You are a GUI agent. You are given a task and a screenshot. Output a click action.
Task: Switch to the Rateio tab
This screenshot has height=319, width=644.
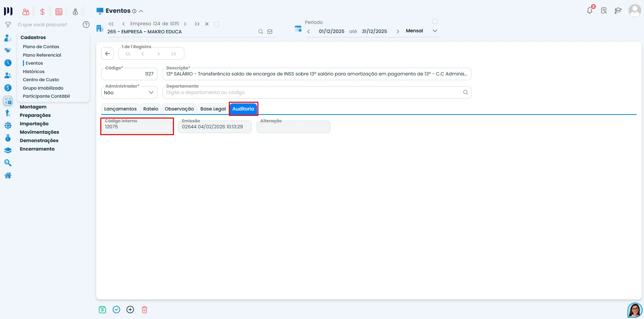click(x=151, y=109)
